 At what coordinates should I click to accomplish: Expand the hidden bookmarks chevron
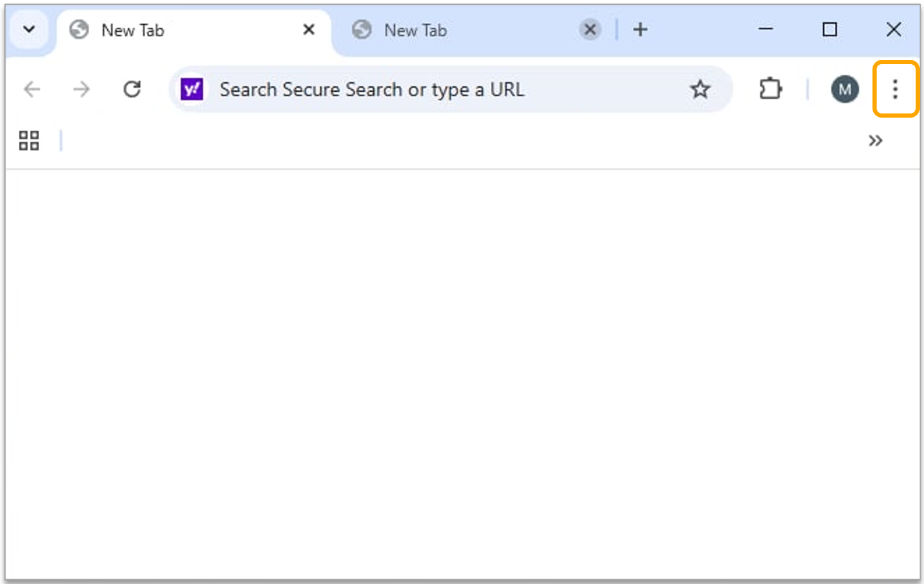pos(875,141)
